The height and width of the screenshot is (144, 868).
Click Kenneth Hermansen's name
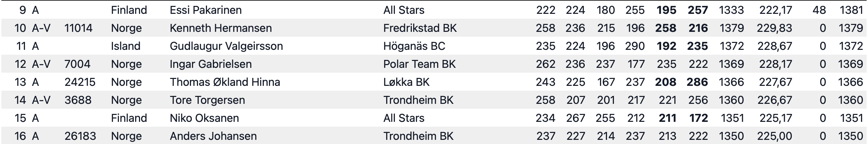point(220,28)
